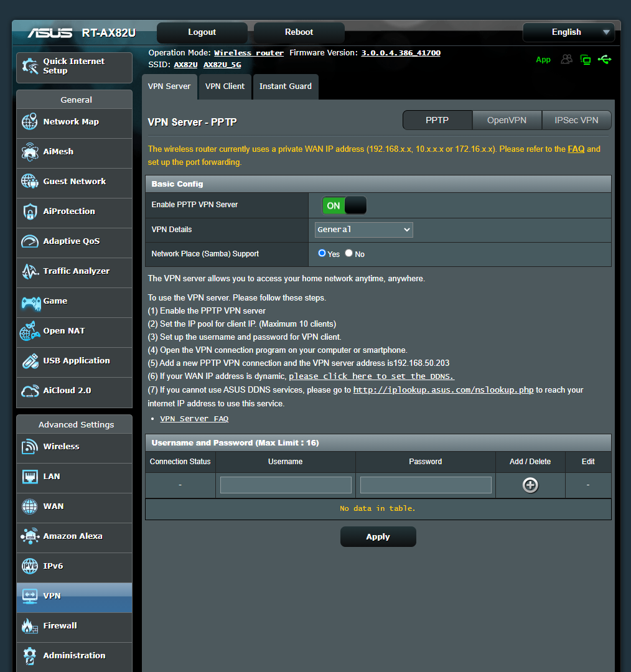The image size is (631, 672).
Task: Open the FAQ link in warning
Action: 576,149
